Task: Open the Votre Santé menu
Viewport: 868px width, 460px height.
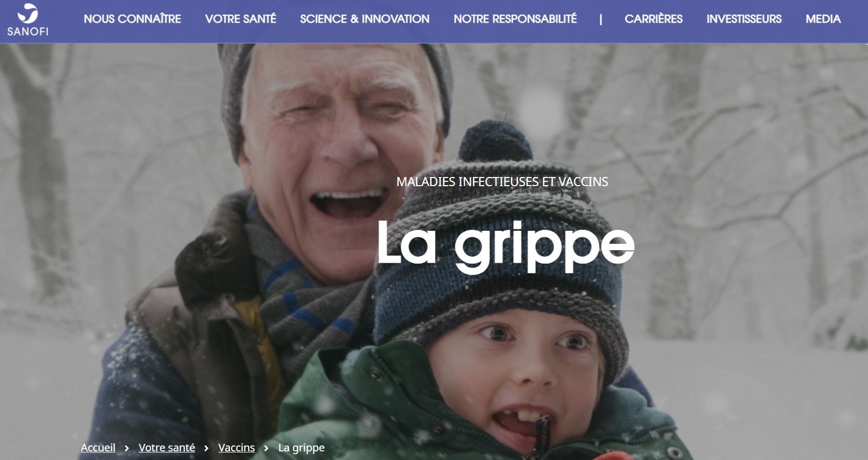Action: [240, 19]
